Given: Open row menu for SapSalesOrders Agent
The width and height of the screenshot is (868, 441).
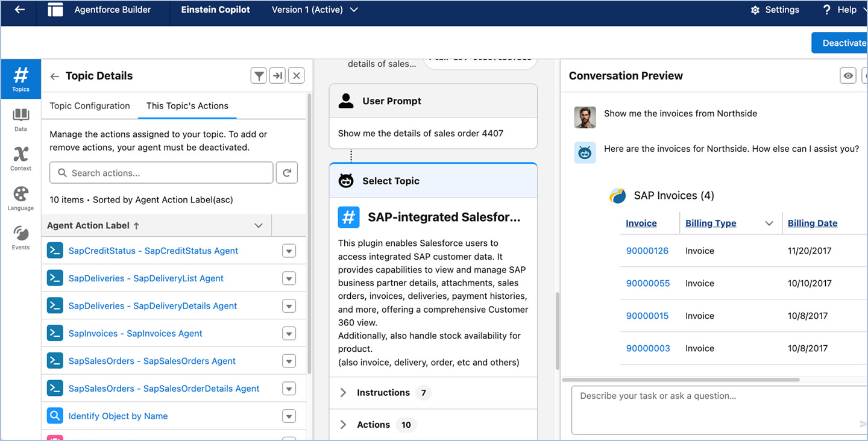Looking at the screenshot, I should tap(289, 361).
